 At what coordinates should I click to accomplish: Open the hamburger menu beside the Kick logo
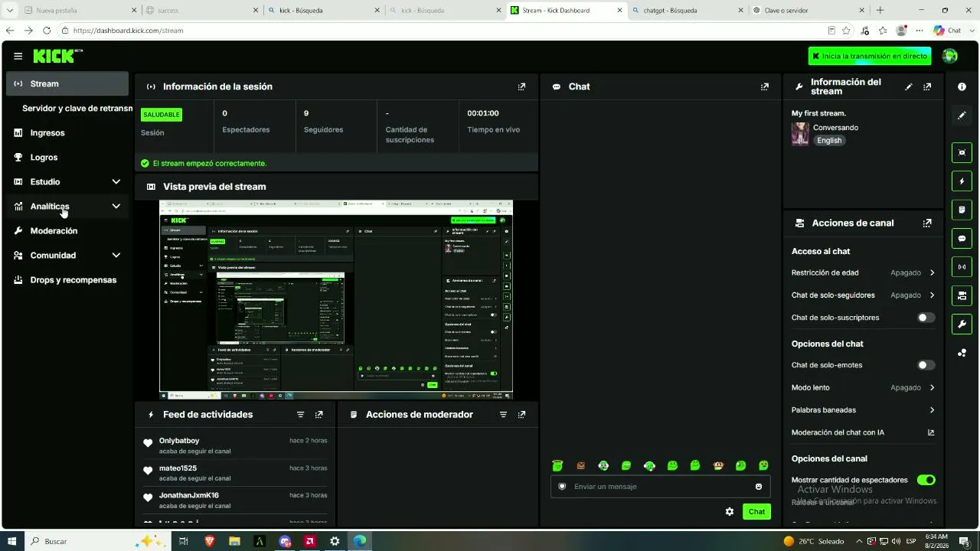(x=18, y=56)
